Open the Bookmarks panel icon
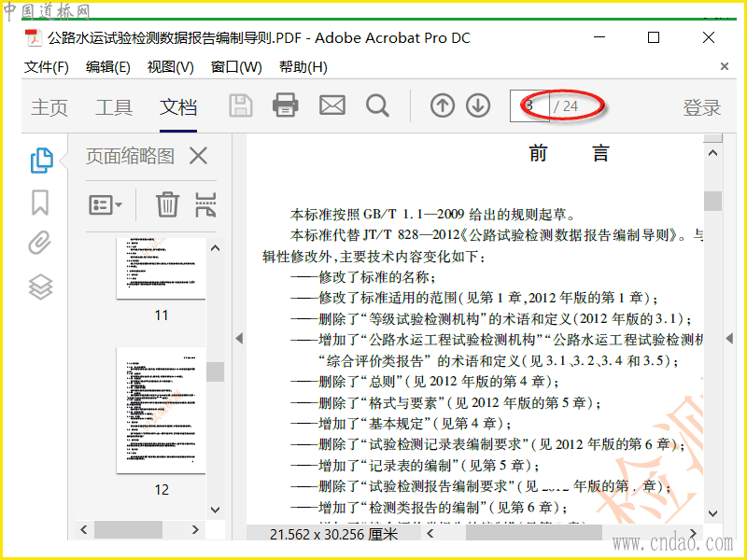This screenshot has width=747, height=560. [40, 203]
